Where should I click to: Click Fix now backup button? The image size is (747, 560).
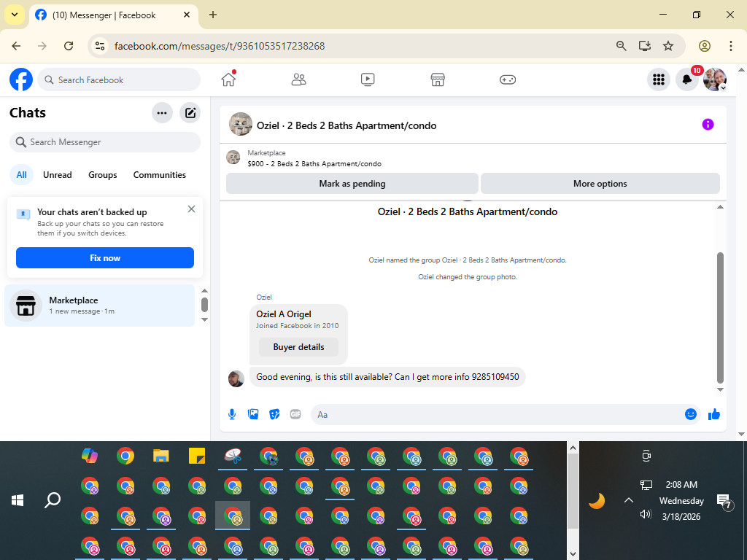click(105, 257)
